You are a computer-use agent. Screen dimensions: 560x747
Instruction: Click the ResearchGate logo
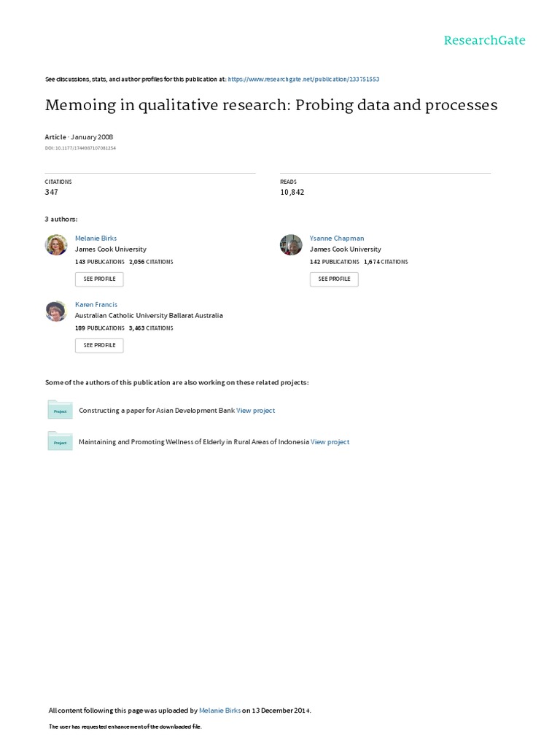point(484,41)
